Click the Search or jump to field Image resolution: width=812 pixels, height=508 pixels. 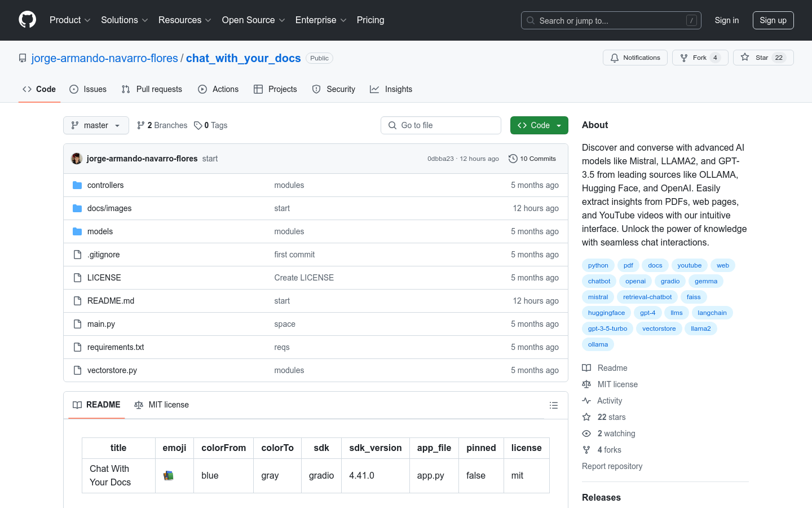coord(611,20)
